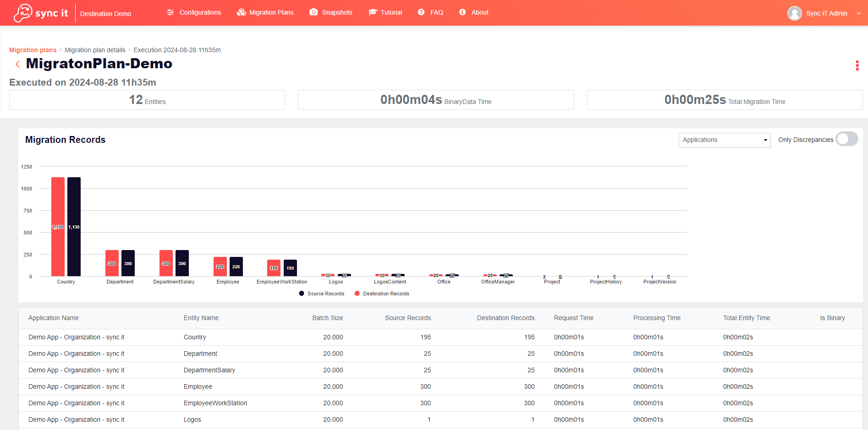
Task: Click the About info icon
Action: click(462, 12)
